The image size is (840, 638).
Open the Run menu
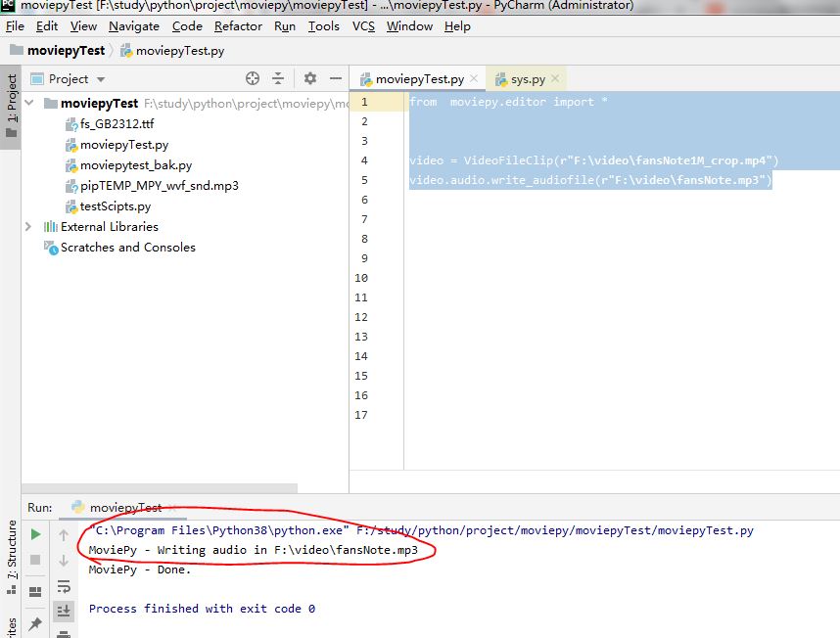click(x=285, y=26)
